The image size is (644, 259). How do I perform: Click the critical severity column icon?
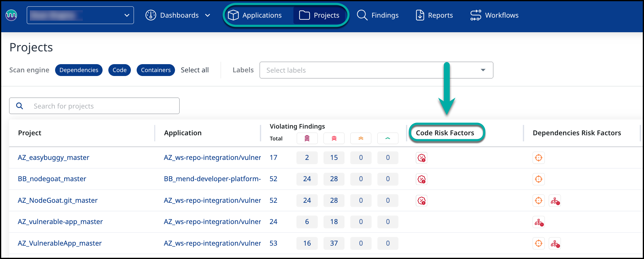[307, 138]
